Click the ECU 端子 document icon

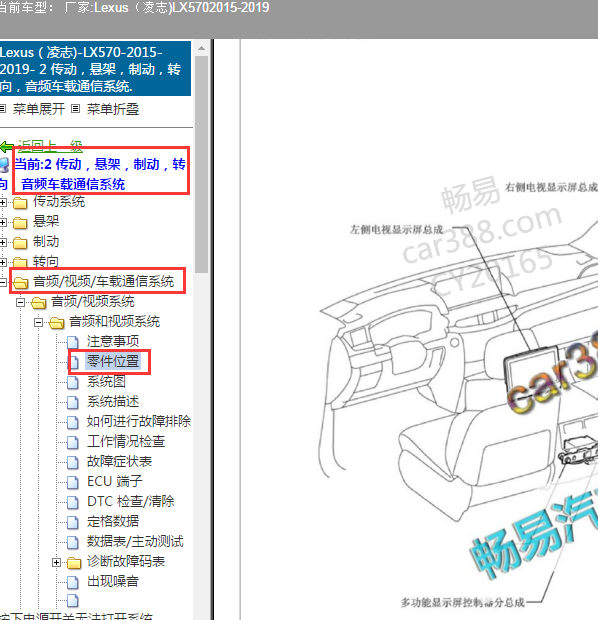coord(72,482)
